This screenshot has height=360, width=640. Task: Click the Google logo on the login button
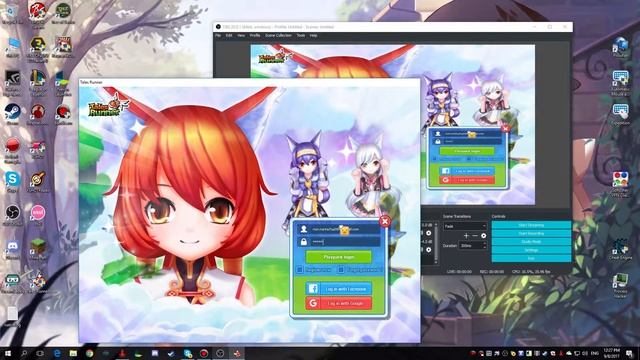[x=313, y=303]
